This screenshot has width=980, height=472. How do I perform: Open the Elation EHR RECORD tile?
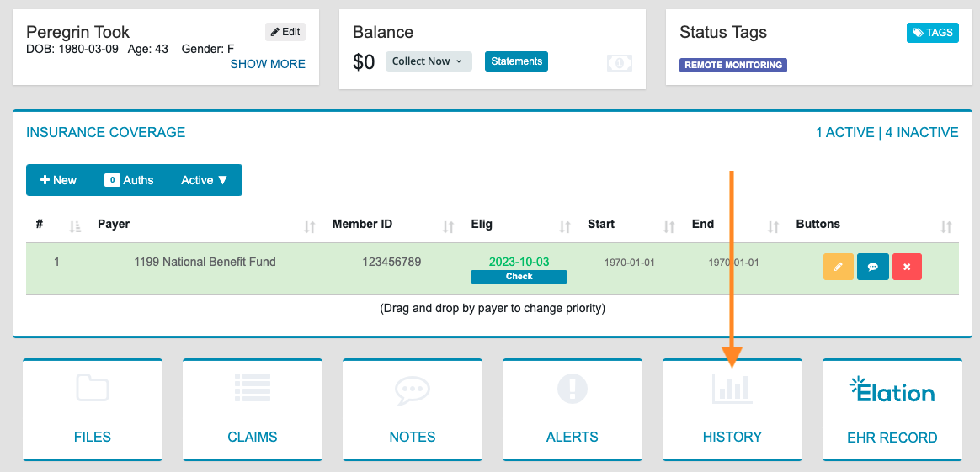892,409
